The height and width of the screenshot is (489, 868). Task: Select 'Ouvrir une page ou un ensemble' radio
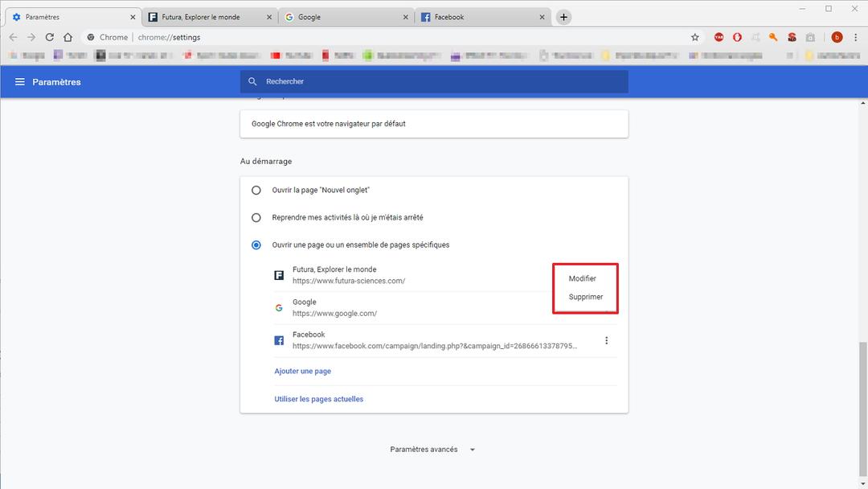[256, 244]
